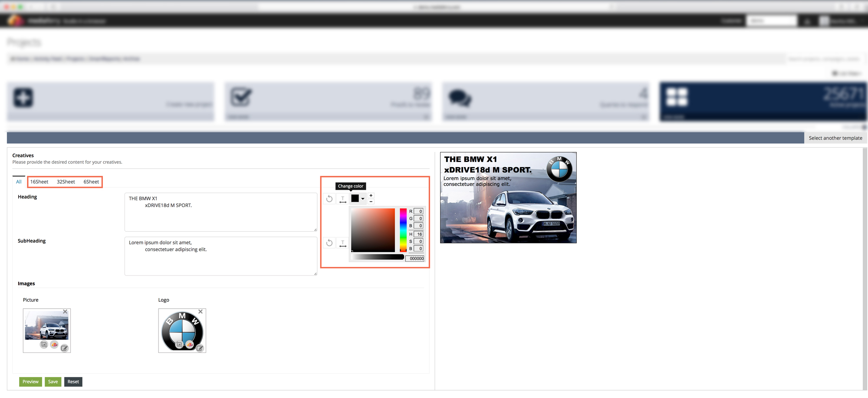
Task: Switch to the 6Sheet tab
Action: pos(91,182)
